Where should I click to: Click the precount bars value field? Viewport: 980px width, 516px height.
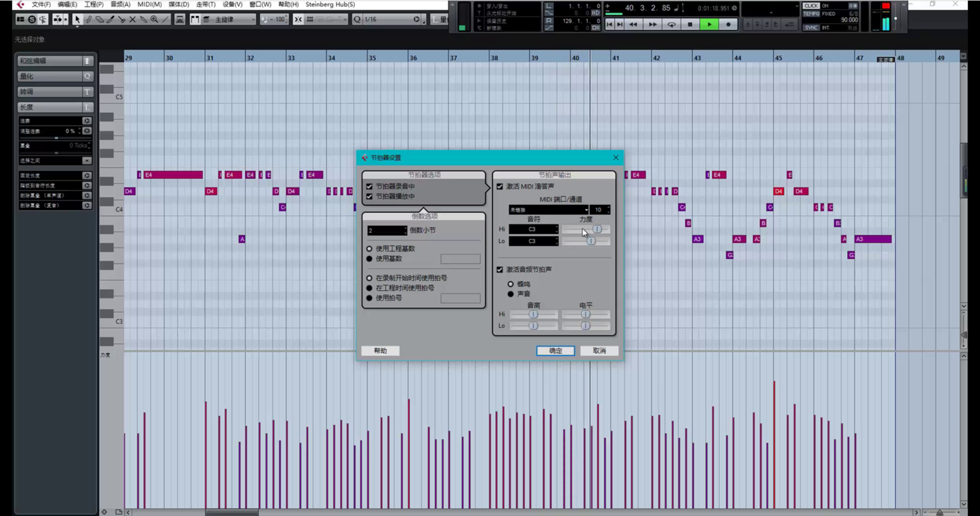(387, 231)
